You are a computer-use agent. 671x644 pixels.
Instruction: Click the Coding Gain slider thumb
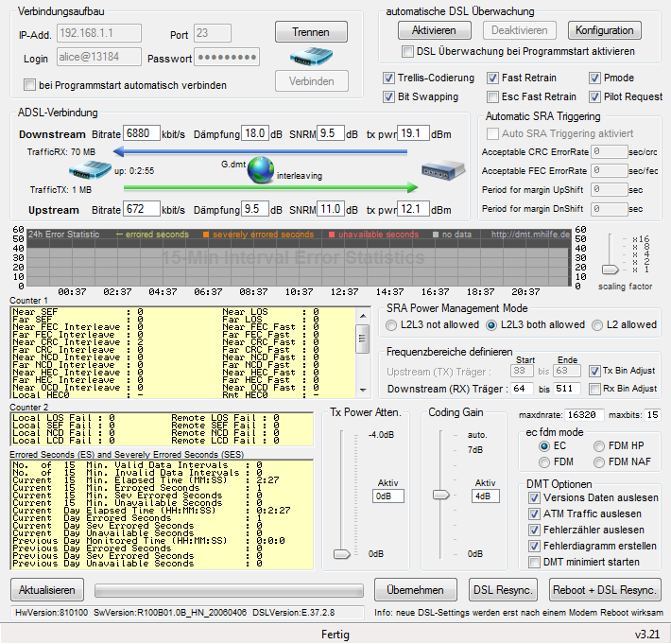[x=440, y=495]
